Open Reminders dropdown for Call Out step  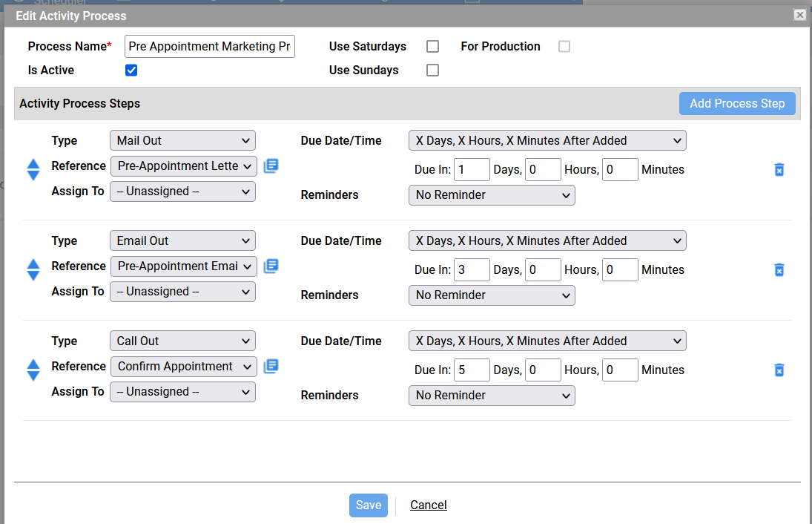point(492,395)
